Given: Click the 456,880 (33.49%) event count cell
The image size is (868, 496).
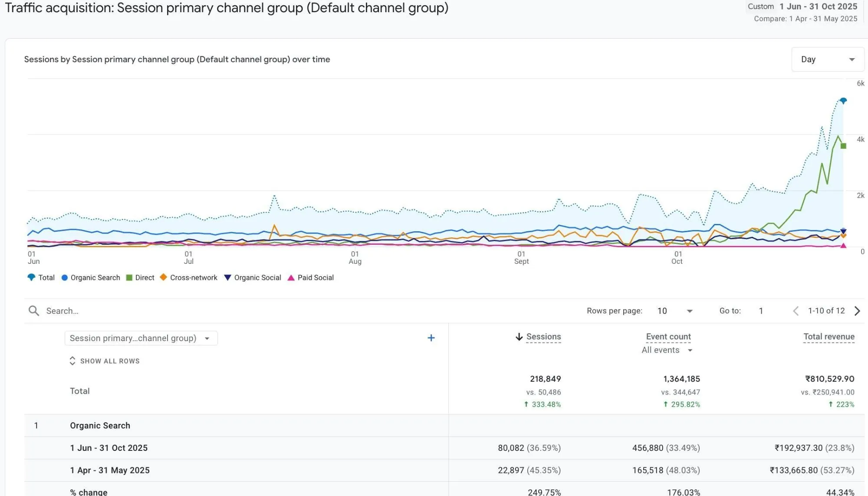Looking at the screenshot, I should pyautogui.click(x=666, y=448).
